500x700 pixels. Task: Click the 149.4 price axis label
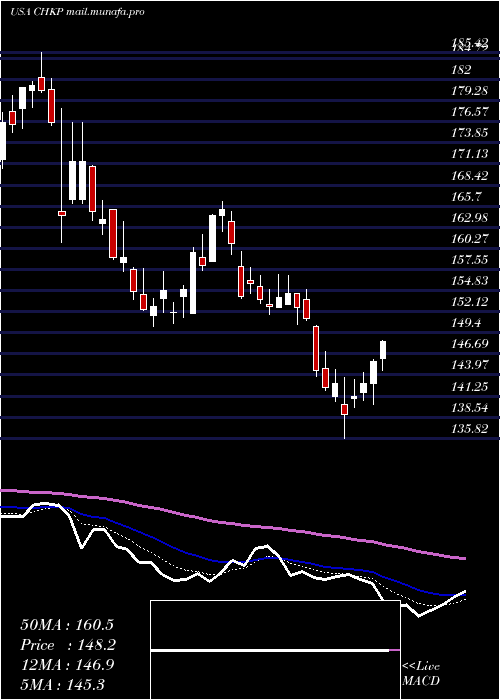[466, 322]
